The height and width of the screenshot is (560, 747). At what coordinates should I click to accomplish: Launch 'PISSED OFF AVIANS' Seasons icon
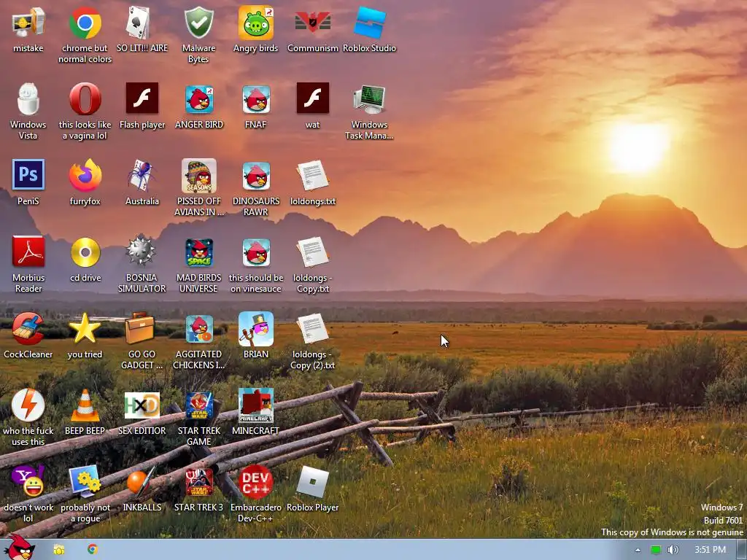(198, 176)
